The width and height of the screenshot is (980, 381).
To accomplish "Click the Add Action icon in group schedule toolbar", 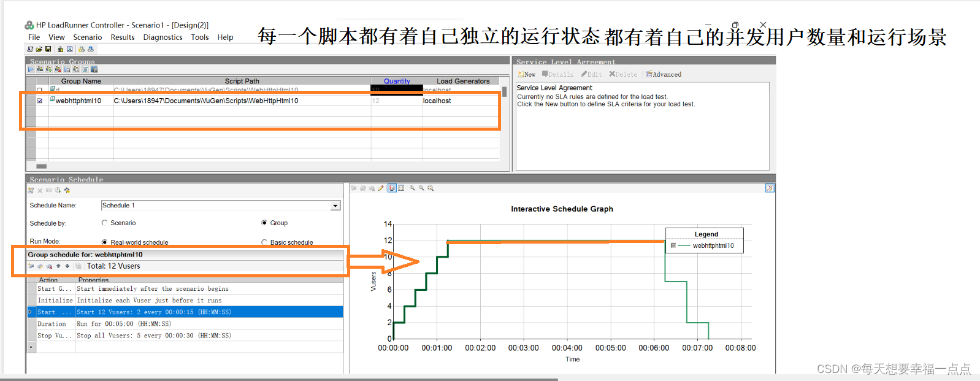I will coord(31,266).
